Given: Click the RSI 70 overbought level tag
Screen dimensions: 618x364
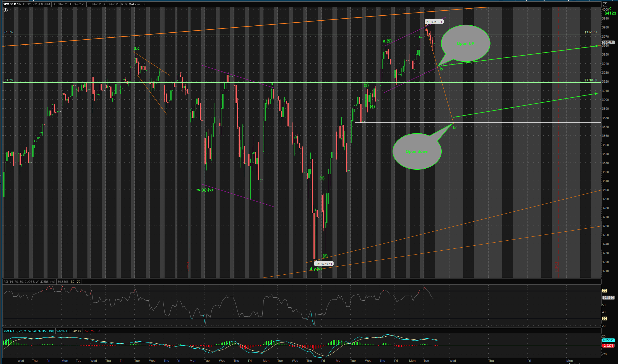Looking at the screenshot, I should click(605, 291).
